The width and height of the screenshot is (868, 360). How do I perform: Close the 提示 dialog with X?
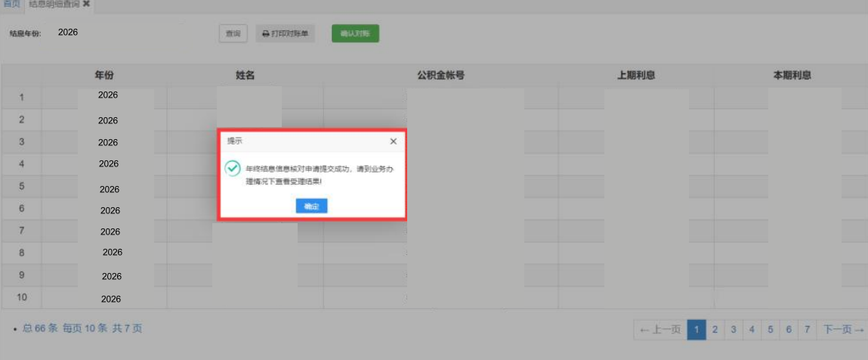393,141
